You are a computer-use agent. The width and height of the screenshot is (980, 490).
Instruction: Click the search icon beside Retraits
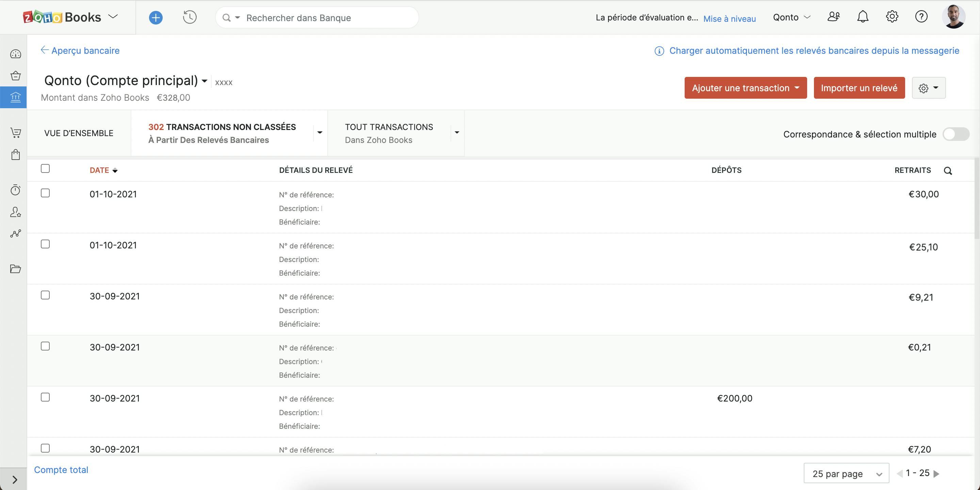click(948, 171)
